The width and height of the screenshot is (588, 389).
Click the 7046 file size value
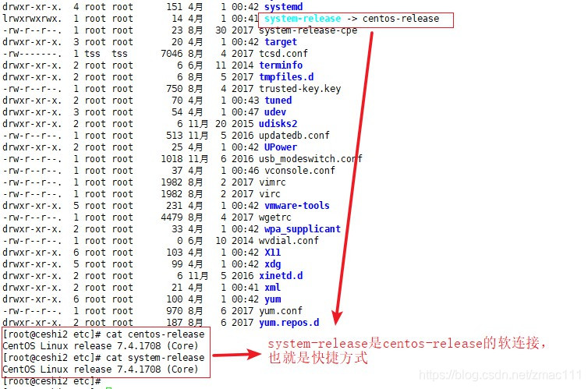pyautogui.click(x=172, y=54)
